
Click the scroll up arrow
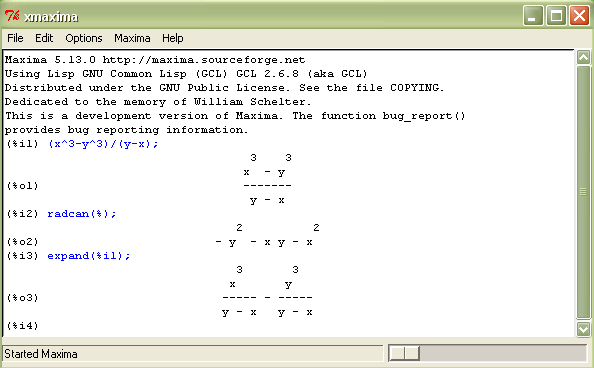(583, 57)
